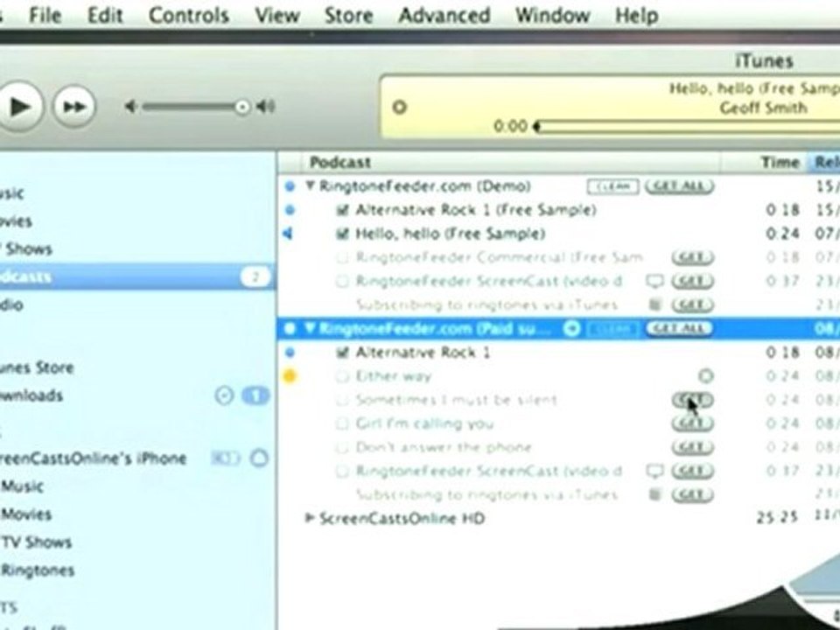This screenshot has width=840, height=630.
Task: Click document icon on Demo Subscribing row
Action: point(654,304)
